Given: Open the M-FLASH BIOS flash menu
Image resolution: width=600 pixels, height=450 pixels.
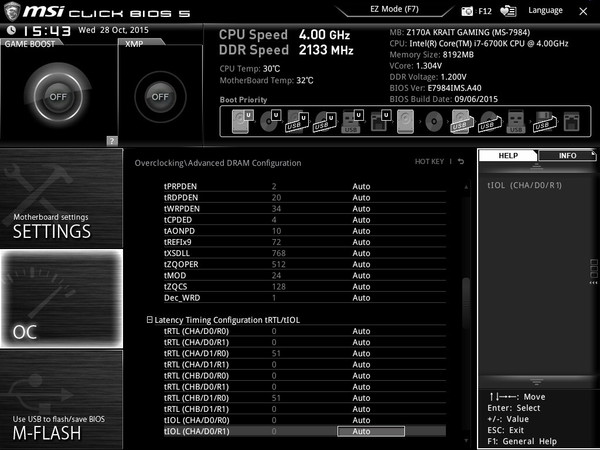Looking at the screenshot, I should click(61, 400).
